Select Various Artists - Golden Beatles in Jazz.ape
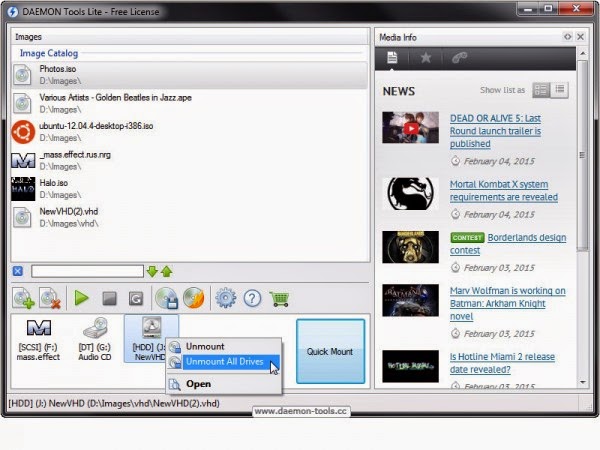600x450 pixels. pos(190,103)
